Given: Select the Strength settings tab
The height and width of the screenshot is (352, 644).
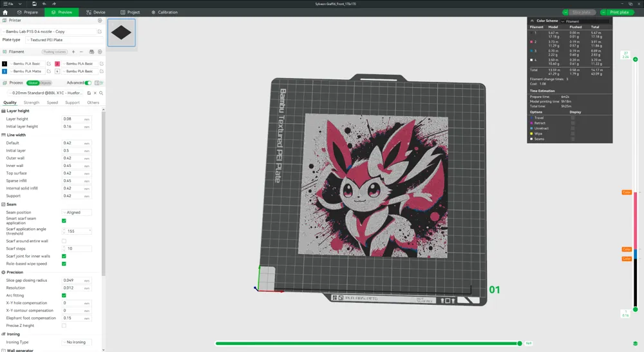Looking at the screenshot, I should 32,103.
